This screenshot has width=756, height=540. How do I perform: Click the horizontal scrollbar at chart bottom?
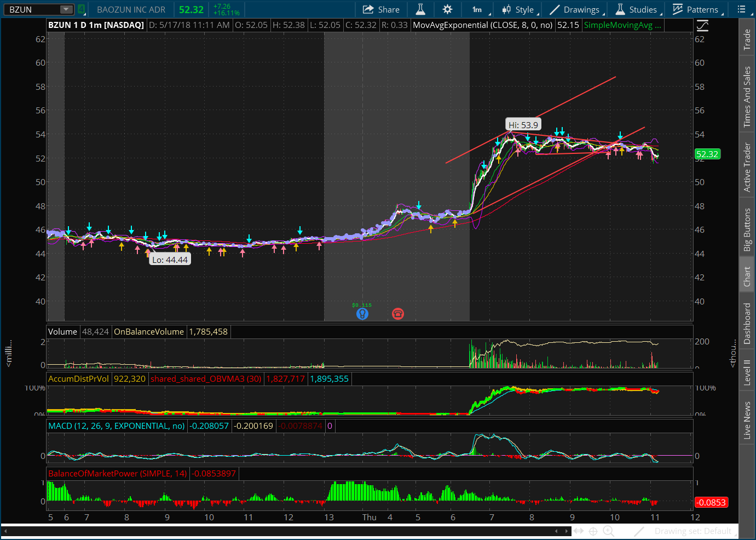tap(274, 531)
